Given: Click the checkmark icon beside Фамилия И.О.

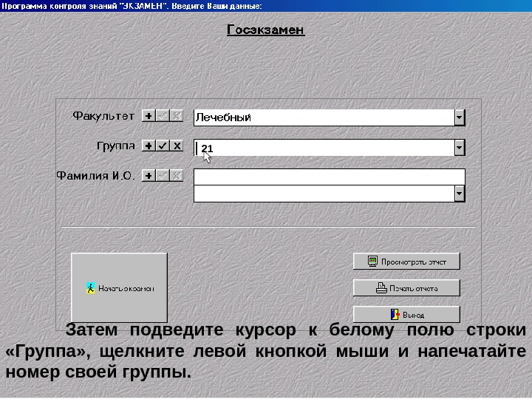Looking at the screenshot, I should (163, 175).
